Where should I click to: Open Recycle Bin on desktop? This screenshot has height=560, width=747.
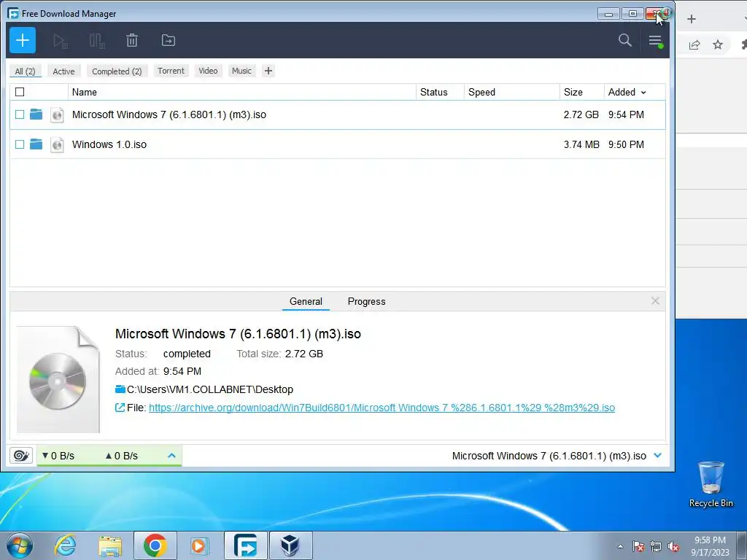[x=711, y=484]
